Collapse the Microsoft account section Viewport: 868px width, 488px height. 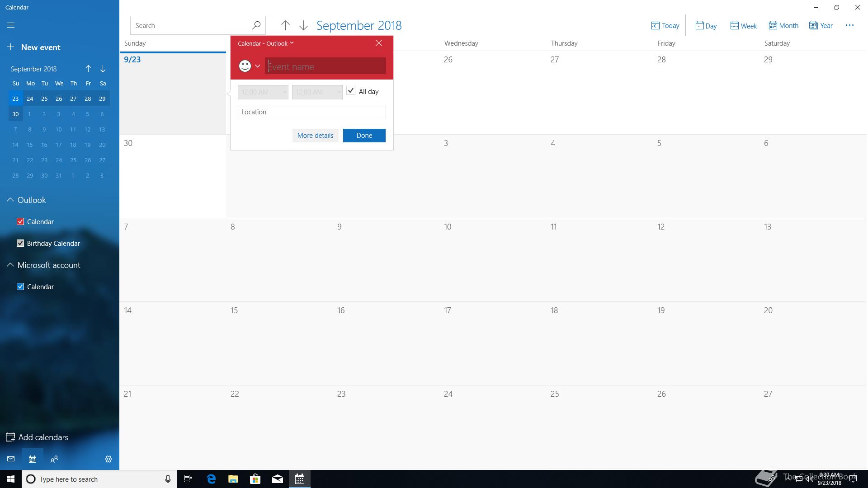(x=10, y=265)
